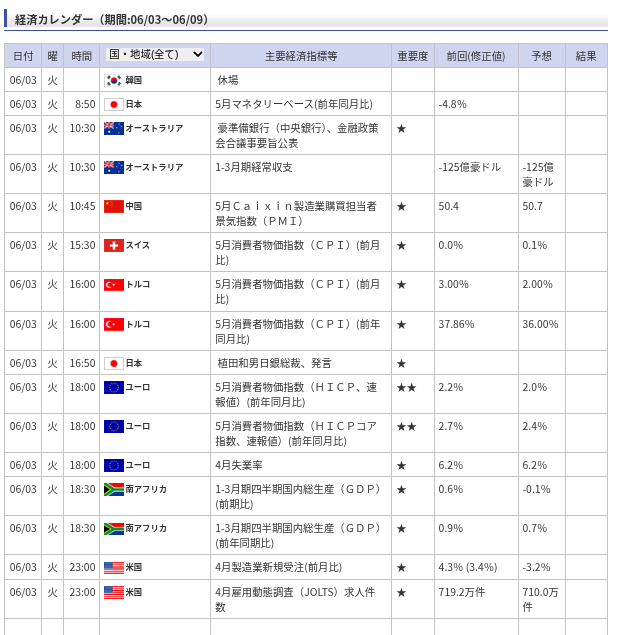The height and width of the screenshot is (635, 617).
Task: Click the 時間 column header
Action: coord(81,56)
